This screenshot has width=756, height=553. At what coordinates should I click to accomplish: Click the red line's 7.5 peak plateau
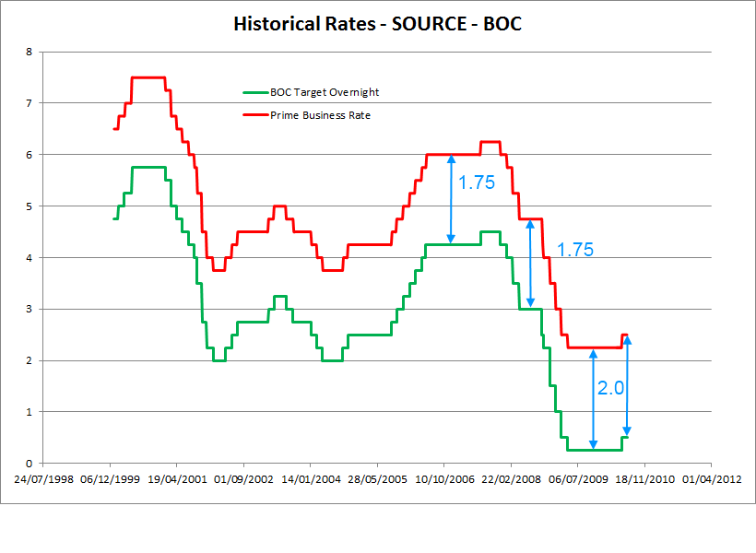(148, 77)
